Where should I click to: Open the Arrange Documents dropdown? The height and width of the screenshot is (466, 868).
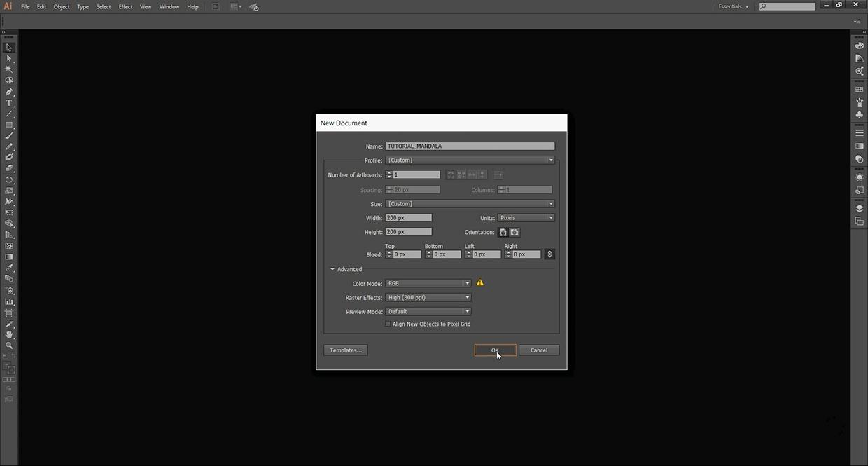(236, 7)
